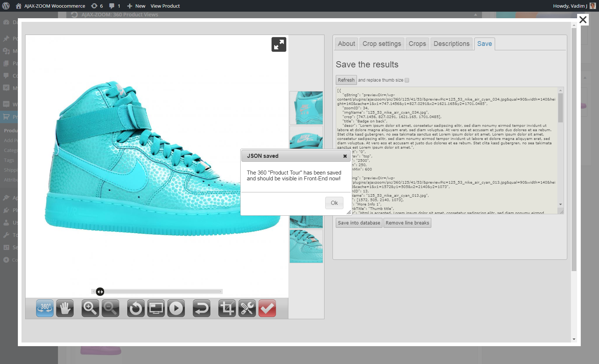Image resolution: width=599 pixels, height=364 pixels.
Task: Click the View Product link
Action: 165,6
